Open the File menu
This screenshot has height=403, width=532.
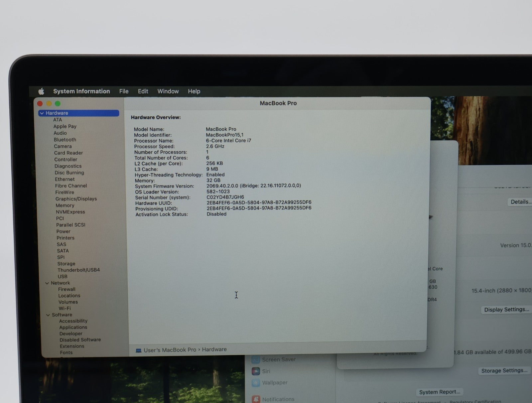(124, 91)
